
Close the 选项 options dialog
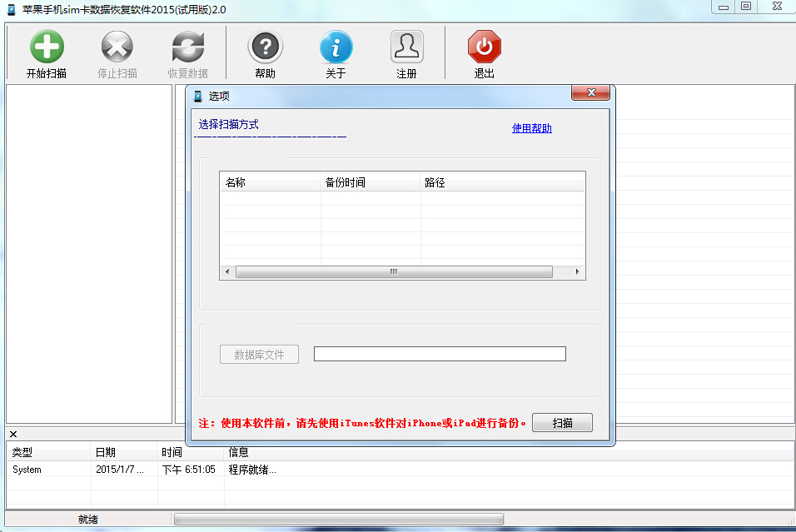tap(590, 92)
